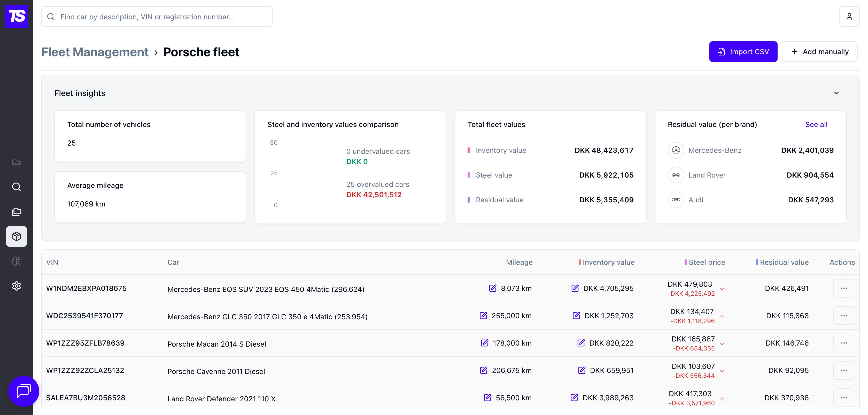Viewport: 868px width, 415px height.
Task: Click the Audi brand logo
Action: (676, 199)
